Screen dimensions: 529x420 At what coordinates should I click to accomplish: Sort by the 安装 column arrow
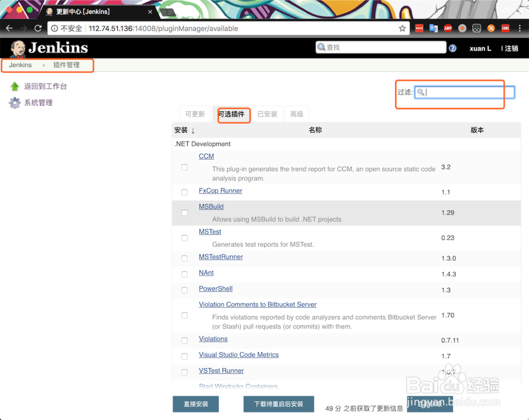point(193,130)
